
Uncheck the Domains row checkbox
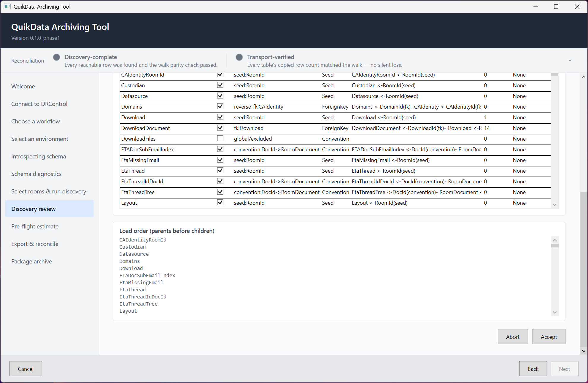[220, 107]
